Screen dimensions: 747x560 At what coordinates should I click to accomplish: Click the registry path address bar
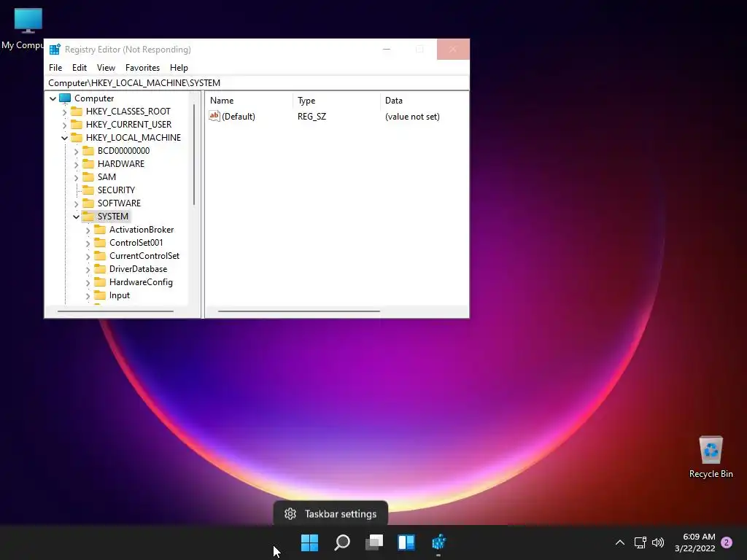pyautogui.click(x=257, y=83)
